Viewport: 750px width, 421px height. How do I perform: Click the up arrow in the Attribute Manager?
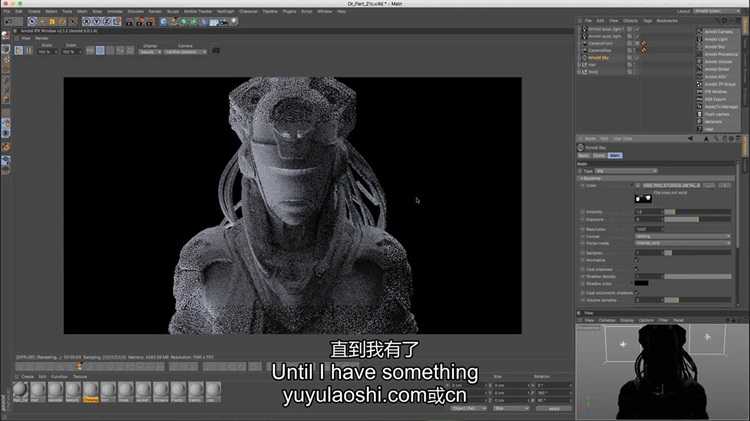(x=706, y=139)
